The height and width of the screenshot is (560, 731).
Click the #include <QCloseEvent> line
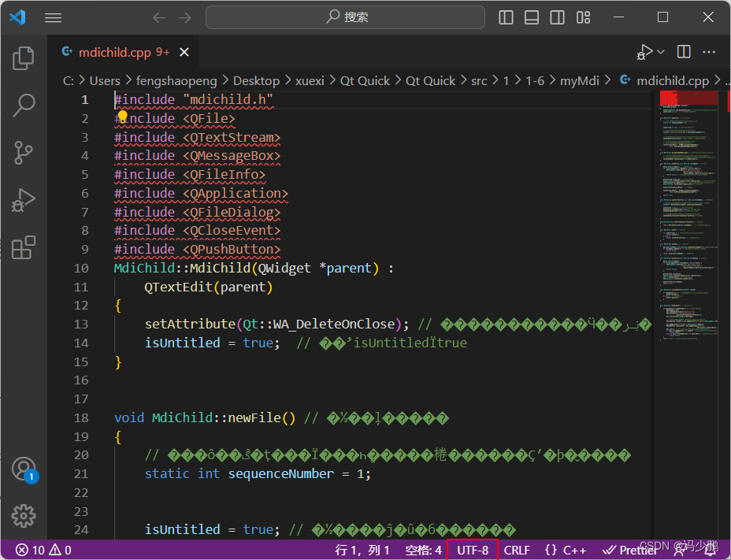coord(197,230)
